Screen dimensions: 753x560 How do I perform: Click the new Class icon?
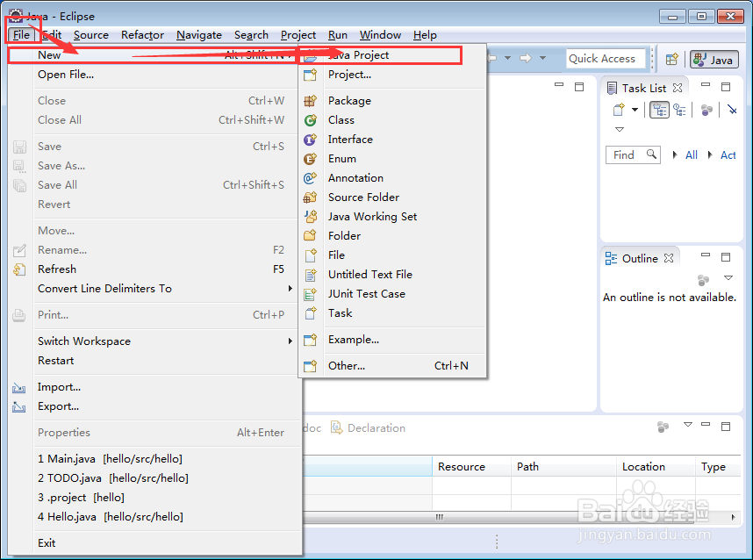[x=310, y=120]
